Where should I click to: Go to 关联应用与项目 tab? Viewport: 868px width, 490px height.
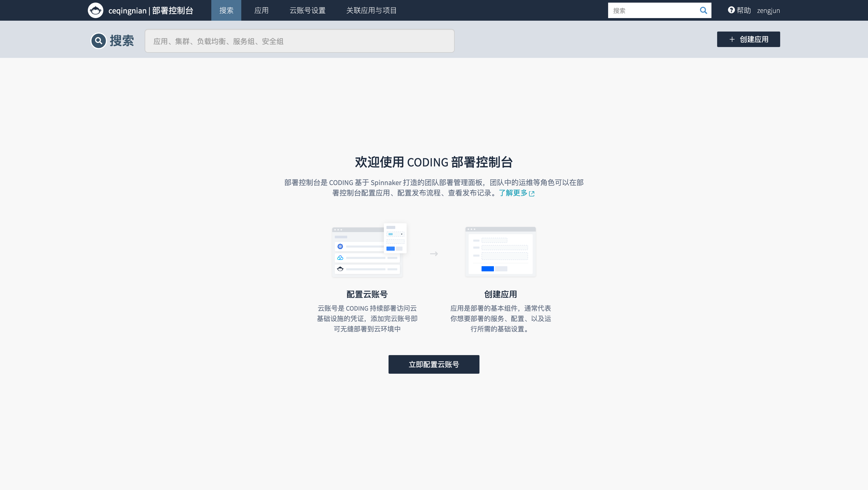click(x=371, y=10)
